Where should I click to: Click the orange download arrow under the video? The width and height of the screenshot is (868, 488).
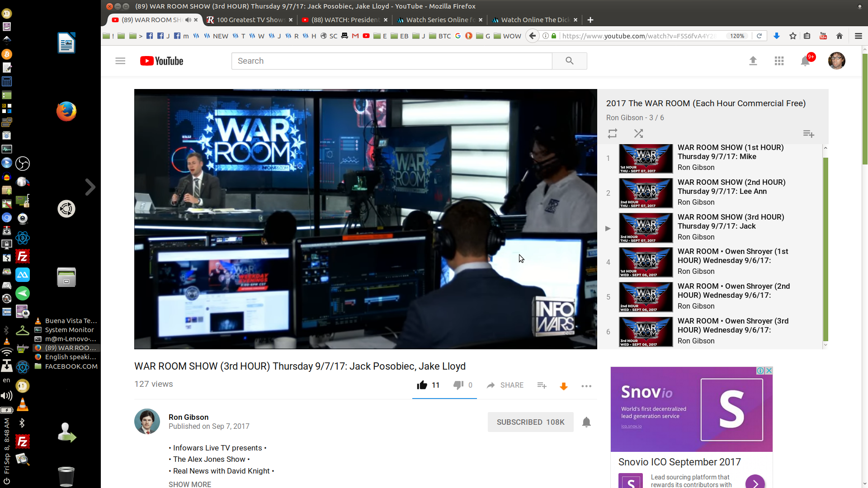click(x=563, y=386)
